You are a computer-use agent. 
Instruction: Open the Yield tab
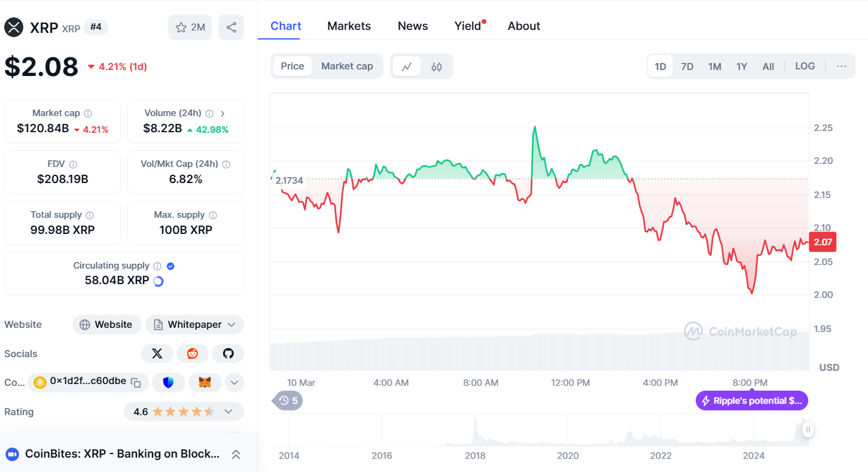click(x=468, y=26)
